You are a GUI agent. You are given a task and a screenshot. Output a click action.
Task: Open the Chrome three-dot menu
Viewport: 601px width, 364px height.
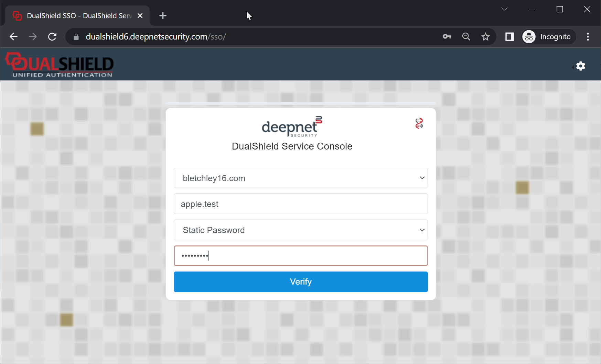coord(588,37)
